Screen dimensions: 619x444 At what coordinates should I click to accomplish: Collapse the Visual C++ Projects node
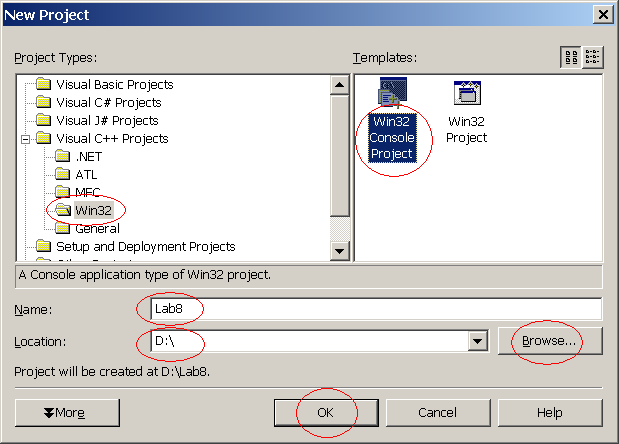26,139
